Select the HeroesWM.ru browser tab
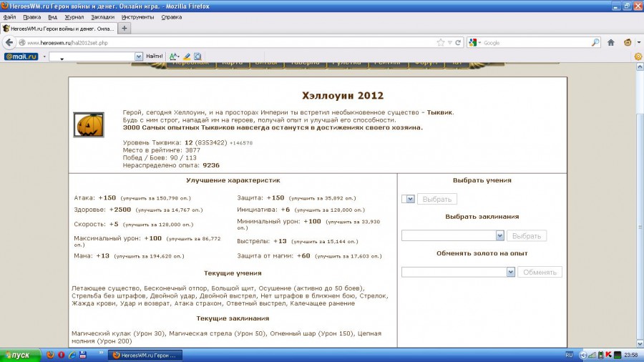This screenshot has width=644, height=362. pos(59,29)
